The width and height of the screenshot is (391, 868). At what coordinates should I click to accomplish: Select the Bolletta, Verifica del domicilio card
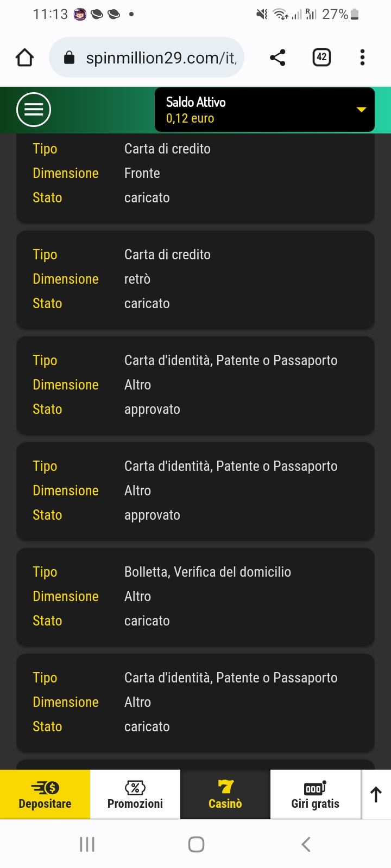tap(195, 597)
